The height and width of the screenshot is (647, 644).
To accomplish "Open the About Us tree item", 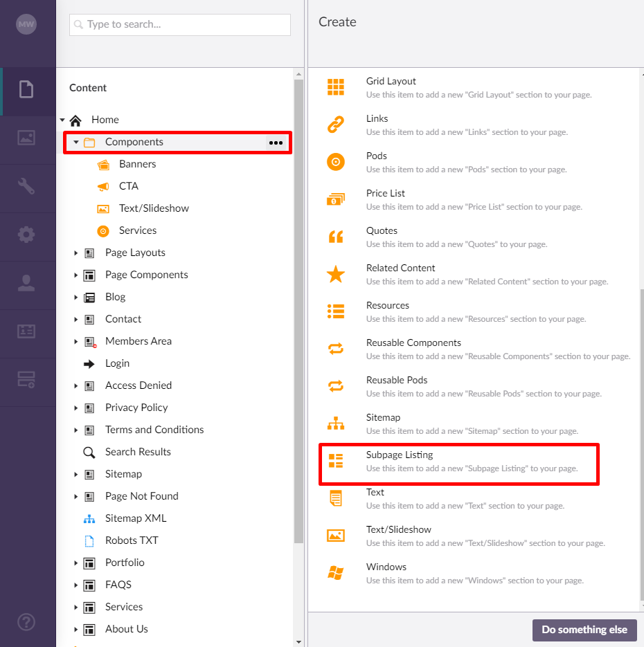I will (126, 629).
